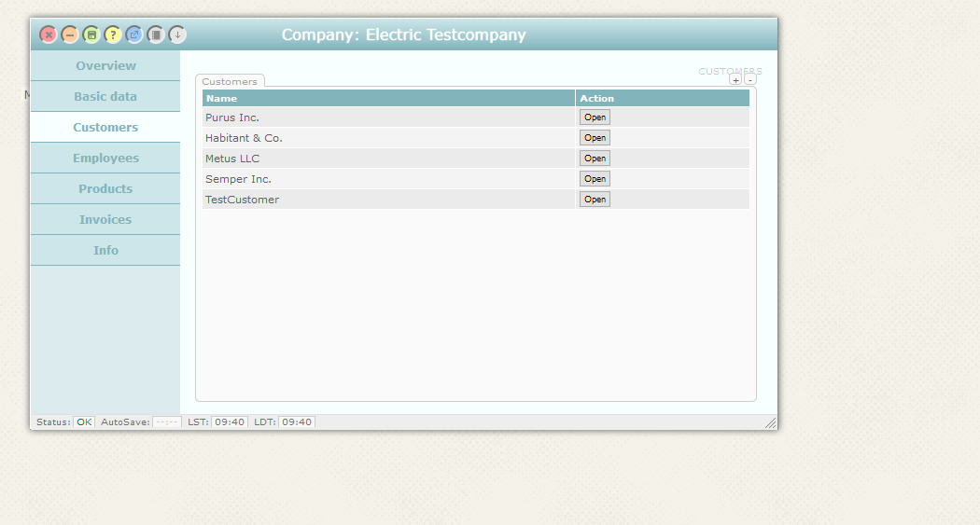
Task: Show the Invoices section
Action: (105, 220)
